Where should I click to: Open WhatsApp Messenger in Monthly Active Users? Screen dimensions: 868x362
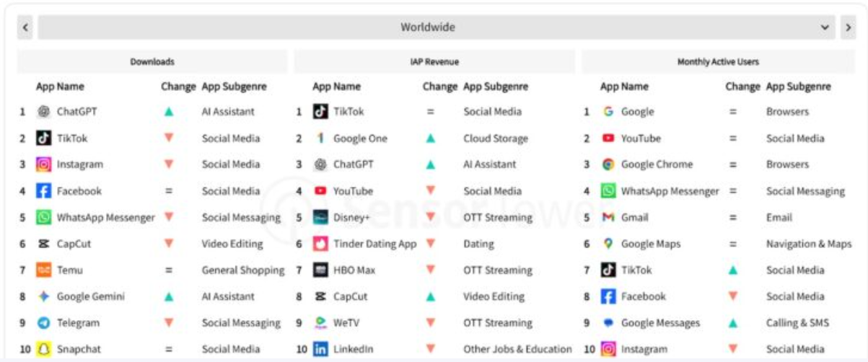coord(670,191)
